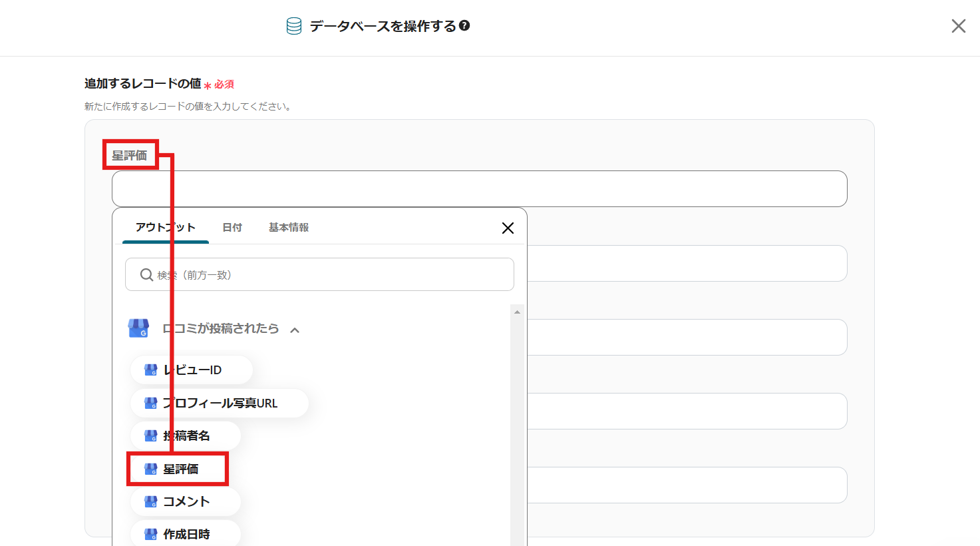Click the search magnifier icon
Screen dimensions: 980x546
click(146, 275)
